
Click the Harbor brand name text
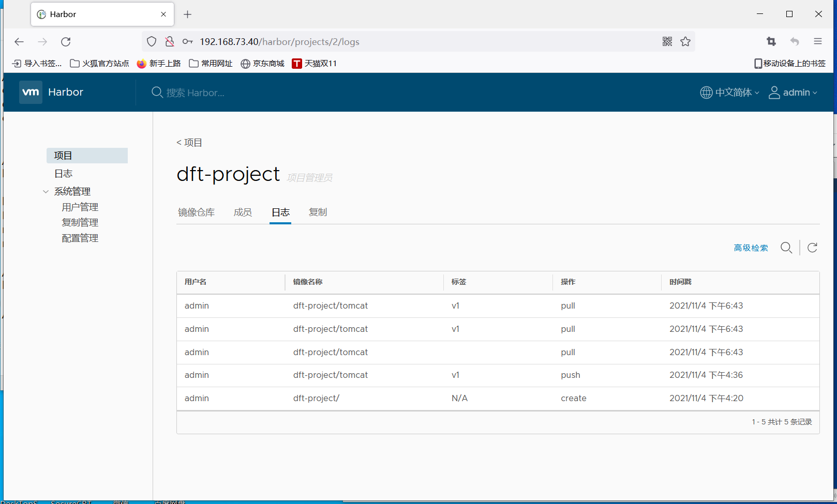tap(66, 93)
